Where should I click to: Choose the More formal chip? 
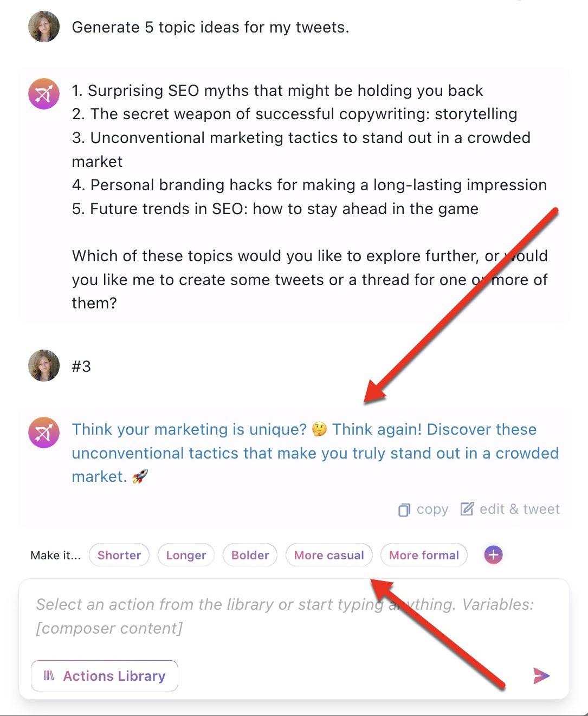click(x=424, y=555)
